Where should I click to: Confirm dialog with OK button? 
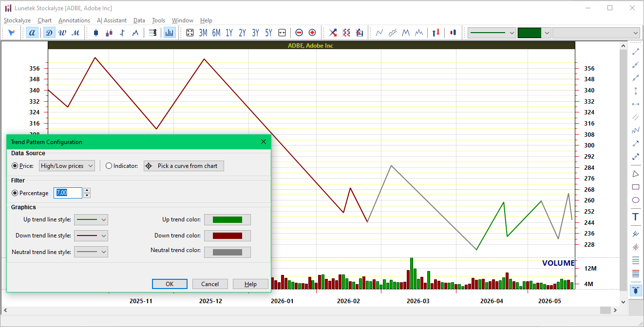coord(170,284)
